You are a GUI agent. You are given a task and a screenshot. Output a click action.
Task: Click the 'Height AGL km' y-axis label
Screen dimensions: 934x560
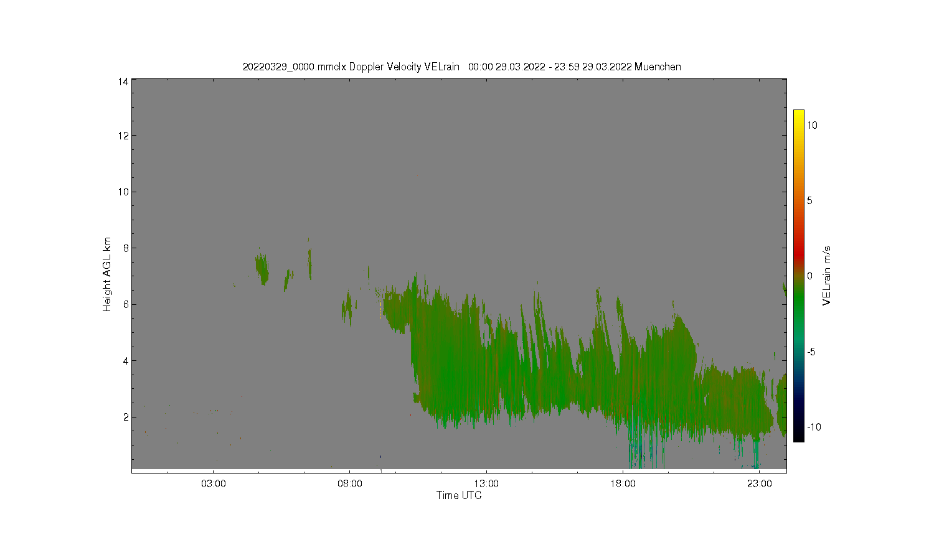[107, 274]
